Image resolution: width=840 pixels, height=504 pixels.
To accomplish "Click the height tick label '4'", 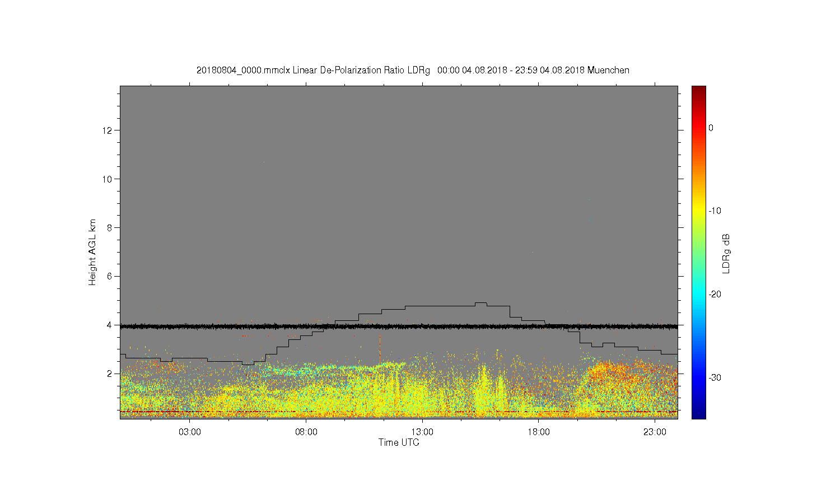I will (110, 325).
